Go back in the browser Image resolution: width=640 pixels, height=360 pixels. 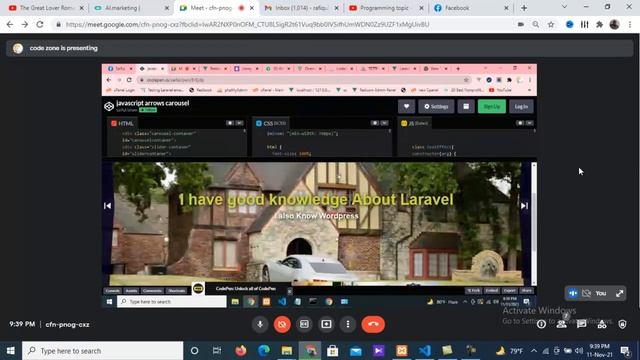(10, 24)
